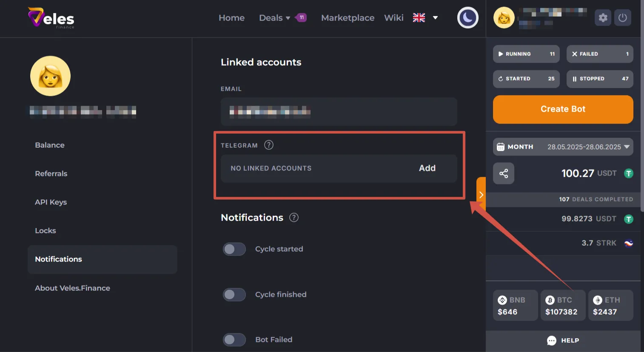Go to the Marketplace page
Image resolution: width=644 pixels, height=352 pixels.
(348, 17)
